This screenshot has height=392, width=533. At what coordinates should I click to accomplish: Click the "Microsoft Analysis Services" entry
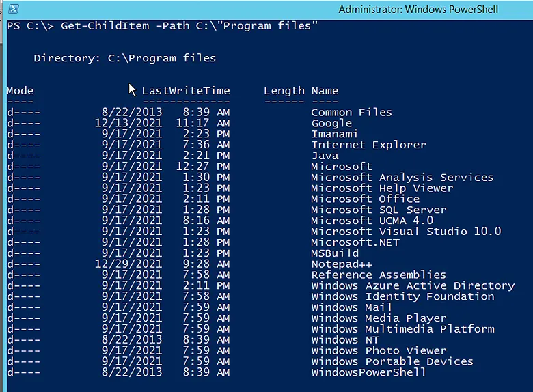point(402,178)
